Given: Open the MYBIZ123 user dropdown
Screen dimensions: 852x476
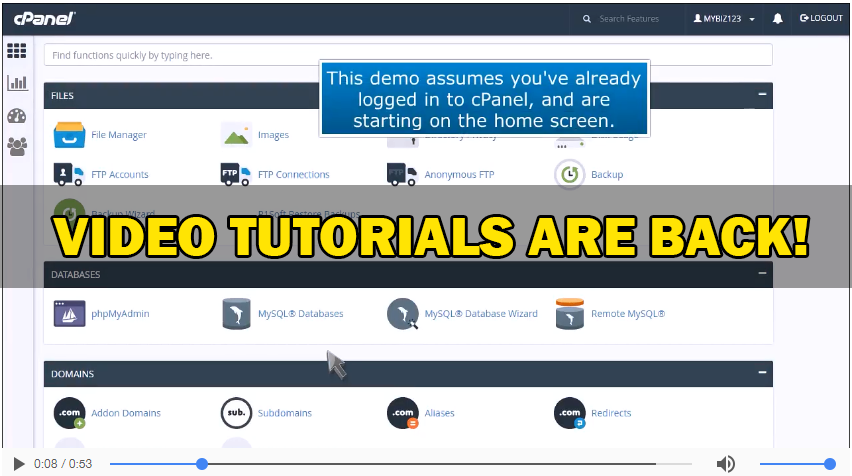Looking at the screenshot, I should coord(724,18).
